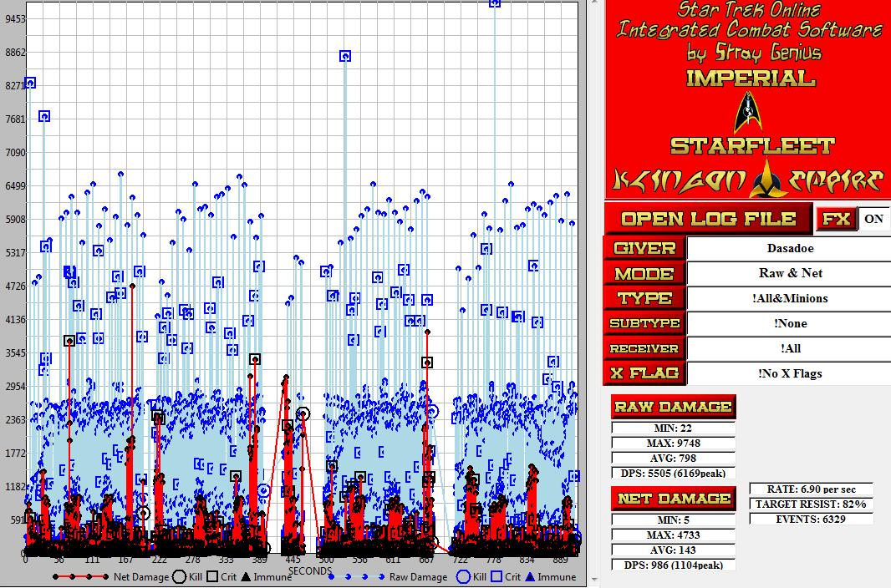Click the scrollbar down arrow beside the chart

click(595, 580)
